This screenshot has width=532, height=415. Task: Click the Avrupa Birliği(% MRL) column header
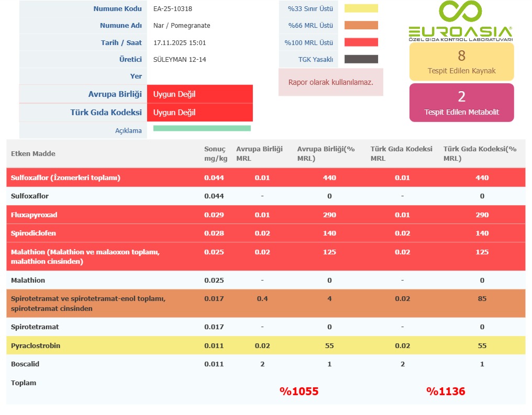coord(326,153)
